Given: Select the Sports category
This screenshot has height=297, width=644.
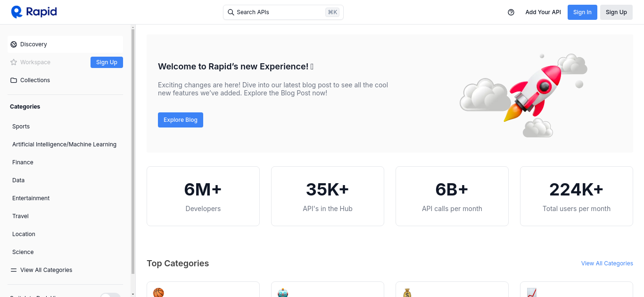Looking at the screenshot, I should coord(21,127).
